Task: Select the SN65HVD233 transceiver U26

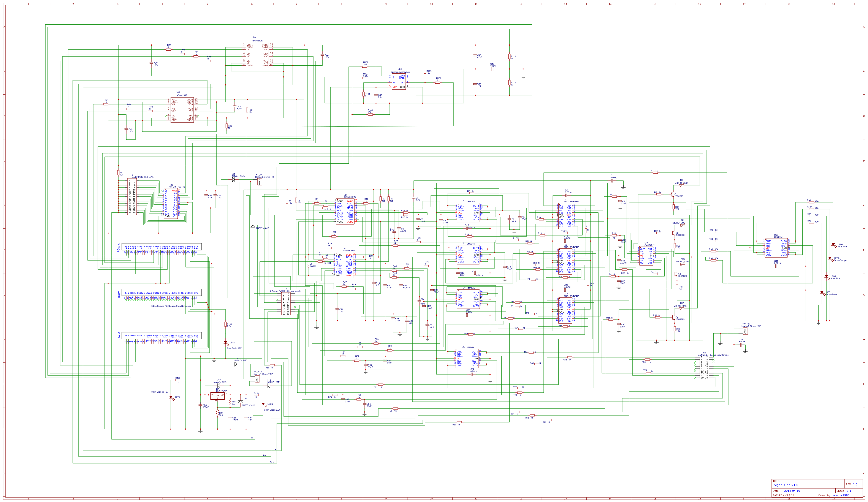Action: [x=399, y=82]
